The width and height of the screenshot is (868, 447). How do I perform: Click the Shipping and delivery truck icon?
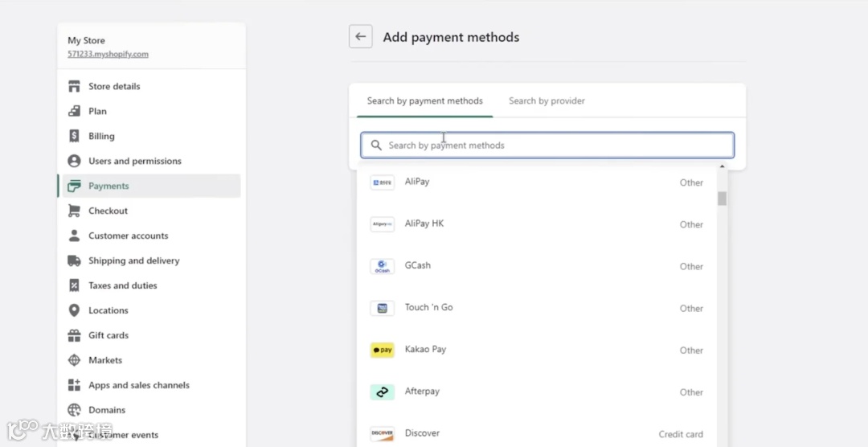pos(74,261)
